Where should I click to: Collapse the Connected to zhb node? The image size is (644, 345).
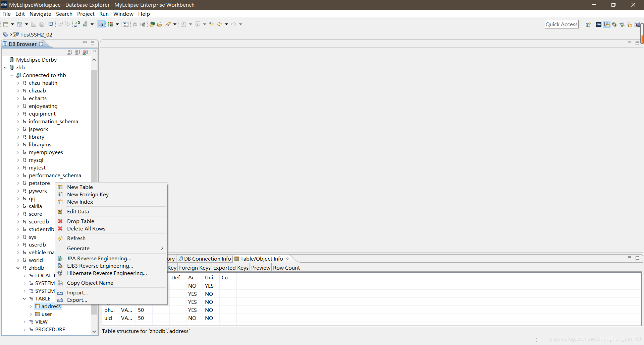[x=12, y=75]
